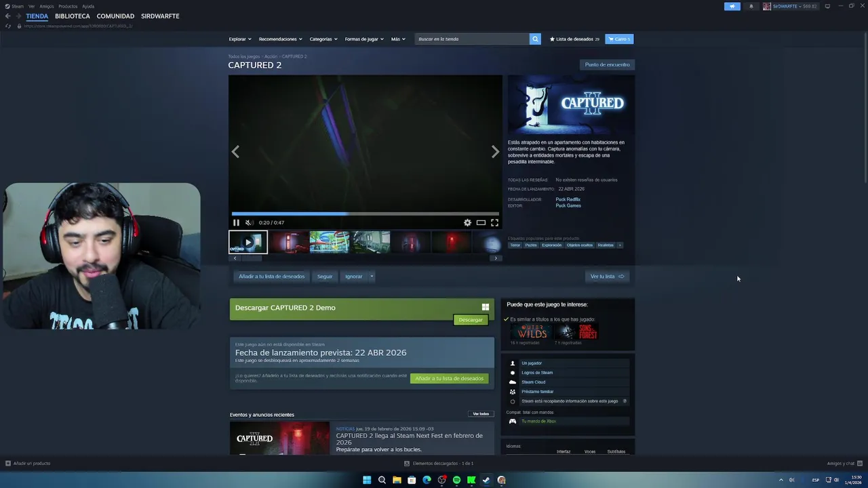Click the Préstamo familiar feature link

(537, 392)
